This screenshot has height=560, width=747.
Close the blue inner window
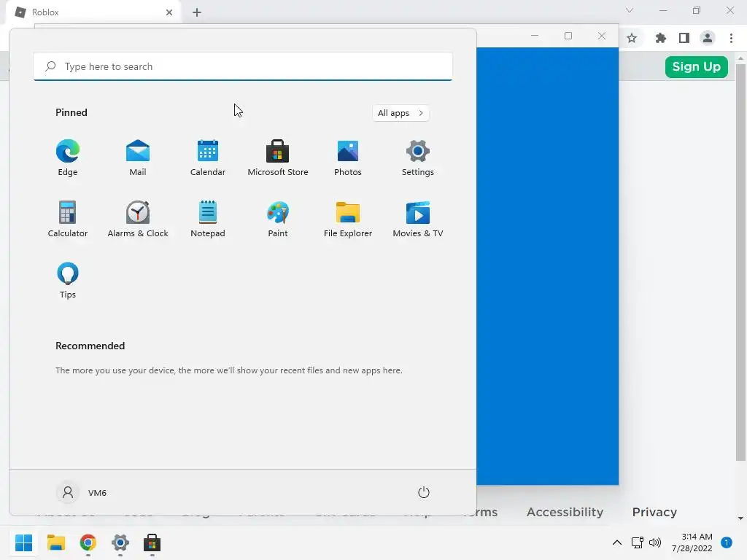(x=602, y=36)
